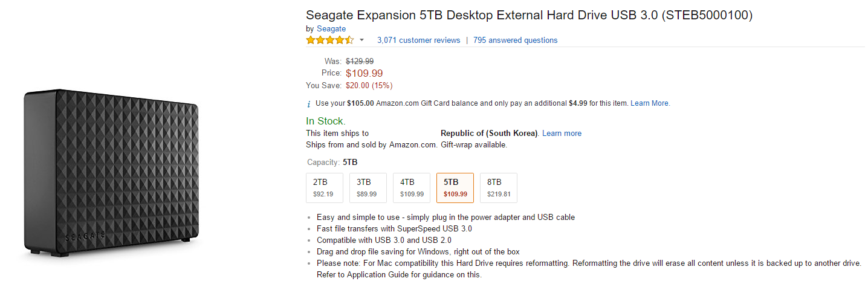868x284 pixels.
Task: Click the In Stock status text
Action: (325, 121)
